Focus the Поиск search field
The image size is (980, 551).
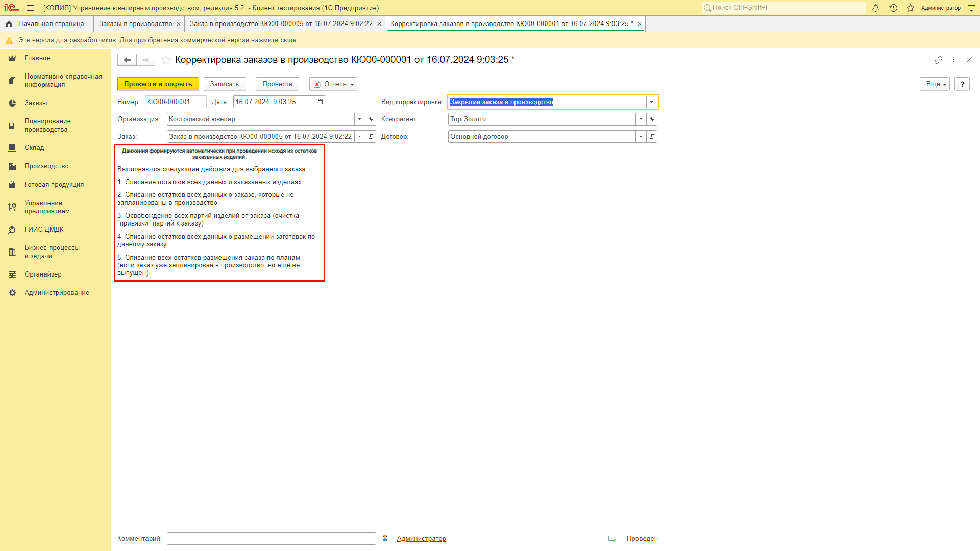pyautogui.click(x=784, y=8)
